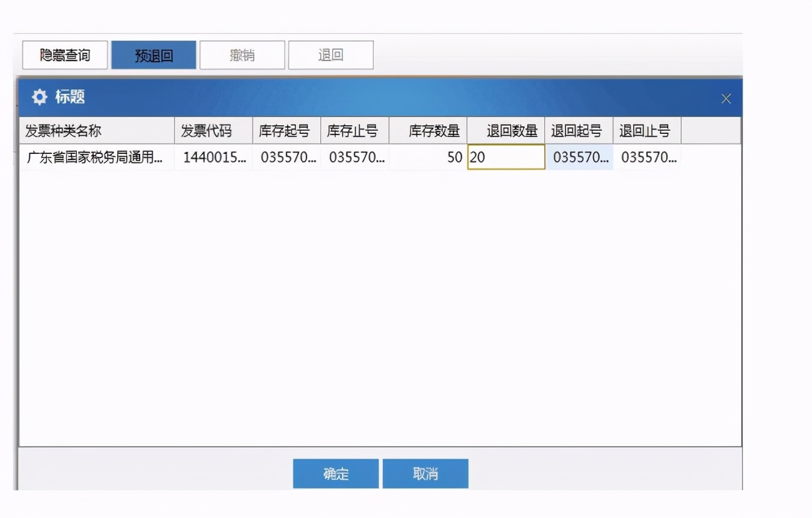Cancel the dialog with 取消
This screenshot has width=812, height=518.
pyautogui.click(x=425, y=474)
